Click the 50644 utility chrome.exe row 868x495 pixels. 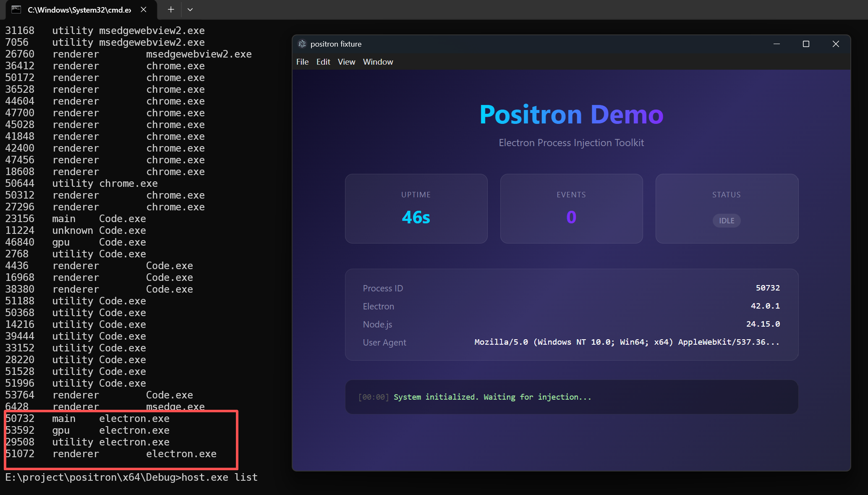81,183
